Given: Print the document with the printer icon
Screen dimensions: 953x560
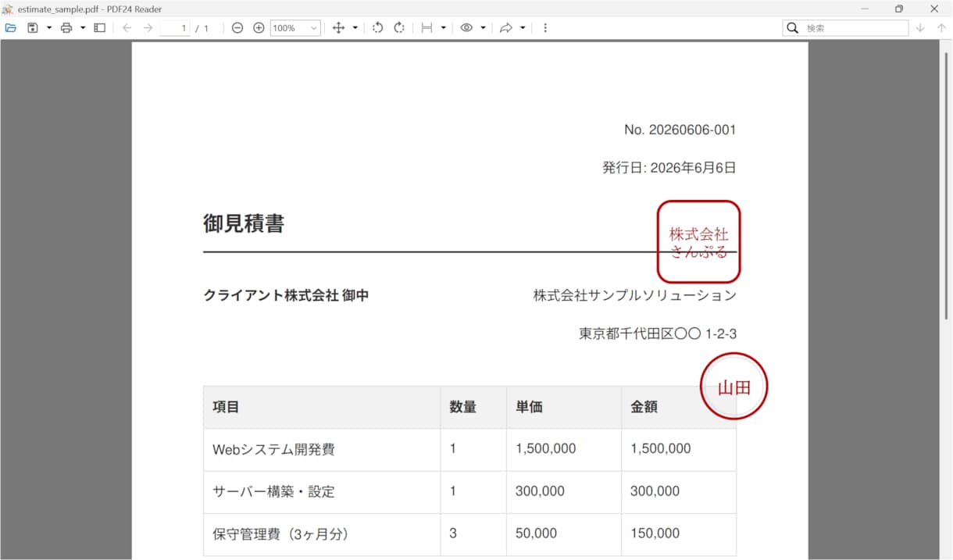Looking at the screenshot, I should click(66, 27).
